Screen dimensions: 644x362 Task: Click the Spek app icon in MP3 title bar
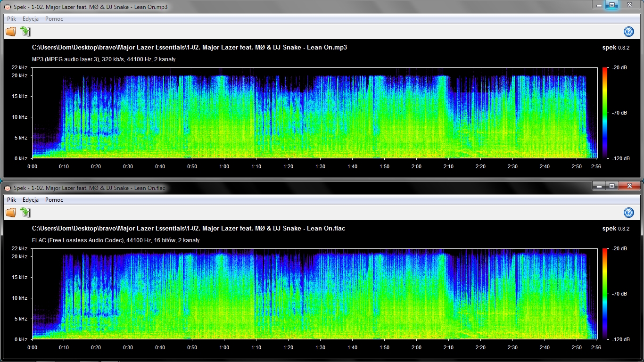8,7
